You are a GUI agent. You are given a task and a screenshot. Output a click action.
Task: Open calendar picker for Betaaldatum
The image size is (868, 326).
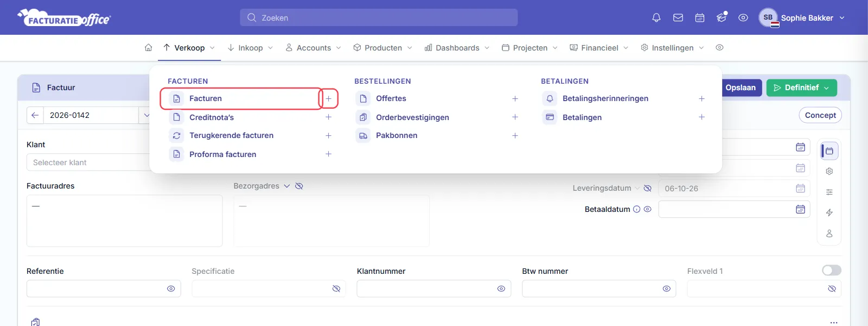[800, 209]
